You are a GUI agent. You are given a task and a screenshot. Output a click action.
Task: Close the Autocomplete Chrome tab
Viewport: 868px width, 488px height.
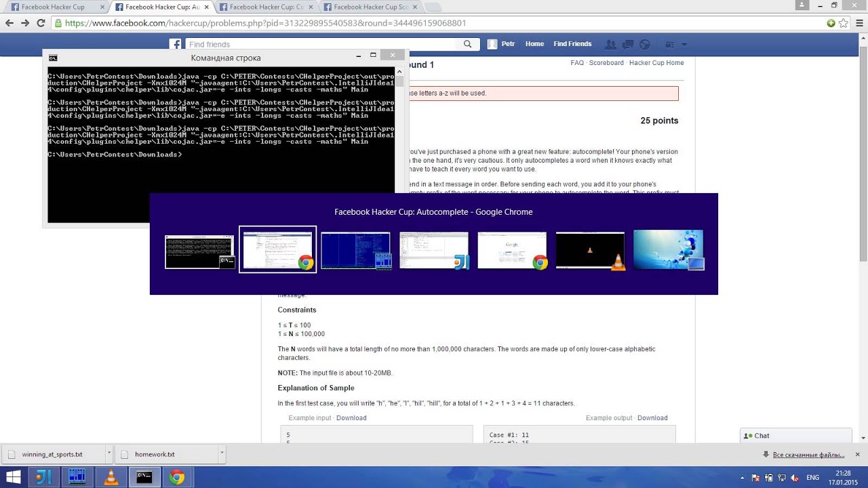pos(205,7)
